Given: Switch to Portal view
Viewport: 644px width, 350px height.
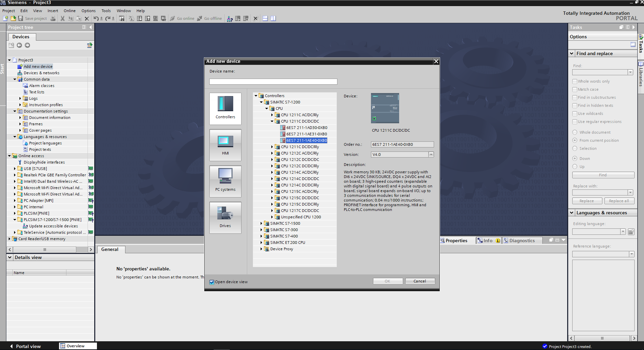Looking at the screenshot, I should click(x=25, y=346).
